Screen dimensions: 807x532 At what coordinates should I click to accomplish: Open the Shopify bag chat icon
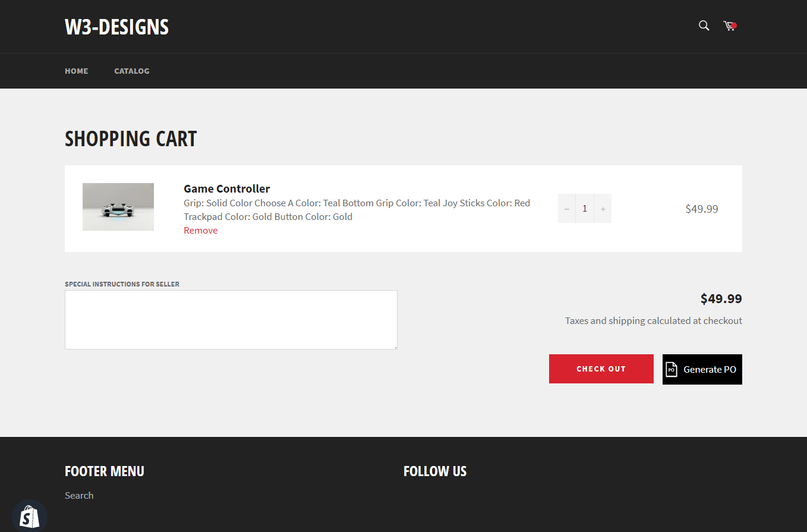[30, 517]
